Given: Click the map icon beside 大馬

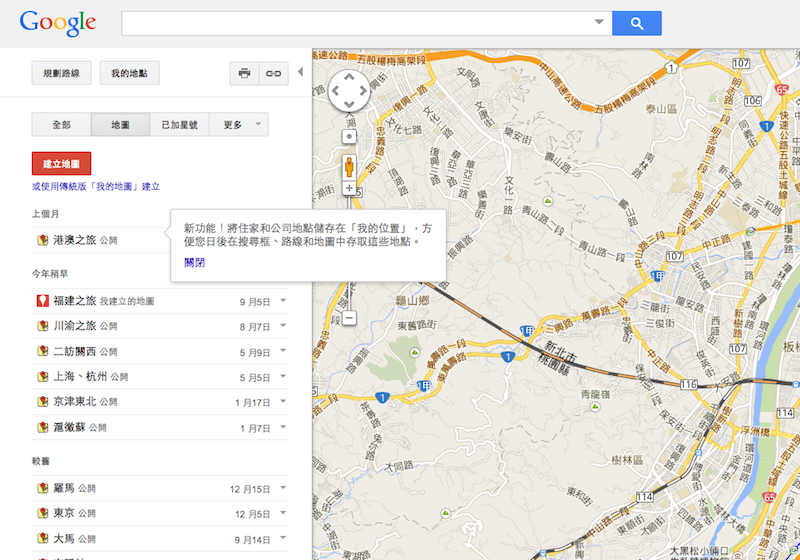Looking at the screenshot, I should (43, 538).
